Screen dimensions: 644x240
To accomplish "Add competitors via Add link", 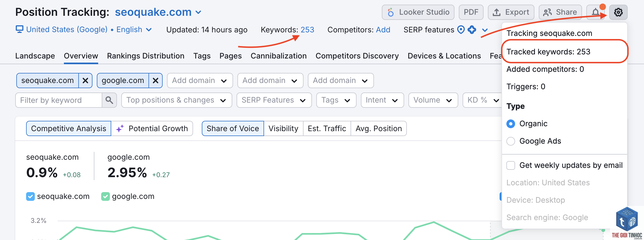I will 383,30.
